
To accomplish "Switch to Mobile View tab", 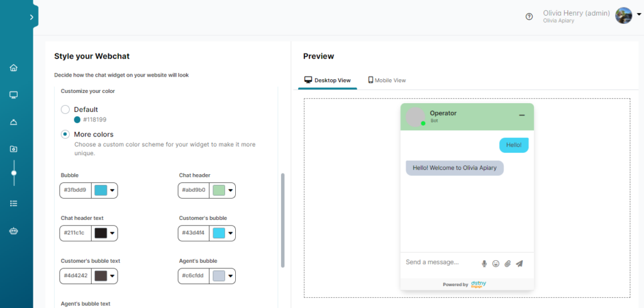I will pyautogui.click(x=387, y=80).
